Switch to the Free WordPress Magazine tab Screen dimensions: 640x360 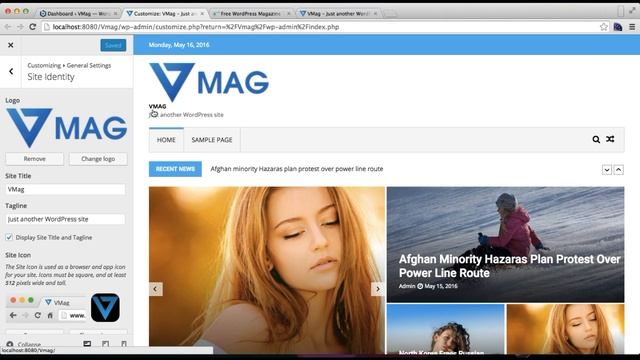click(250, 13)
